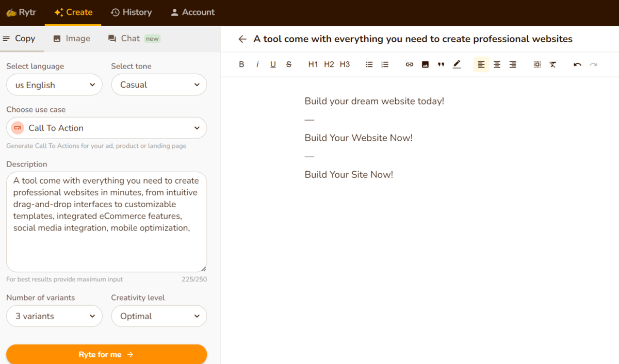Open the Creativity level dropdown
The width and height of the screenshot is (619, 364).
[x=159, y=316]
